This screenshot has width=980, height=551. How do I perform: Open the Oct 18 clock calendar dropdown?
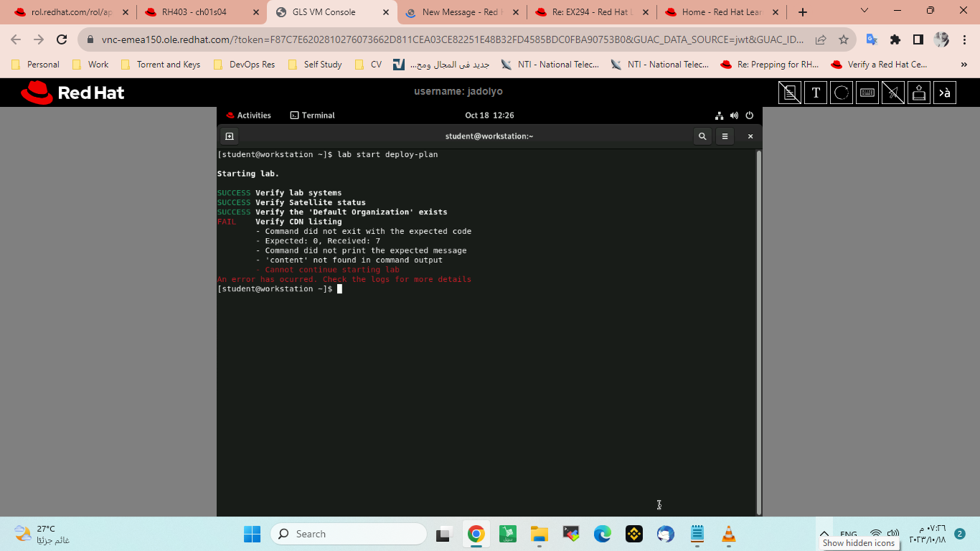(x=490, y=115)
